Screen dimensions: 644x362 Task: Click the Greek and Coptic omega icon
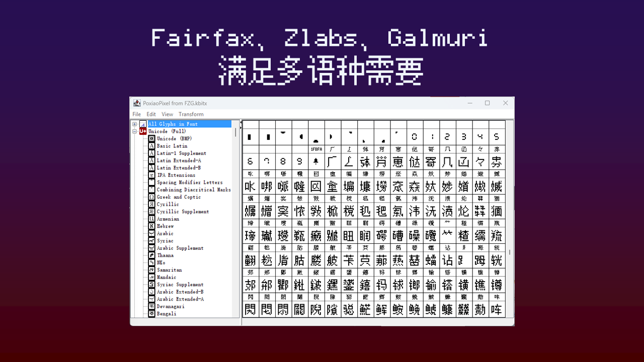(x=151, y=197)
